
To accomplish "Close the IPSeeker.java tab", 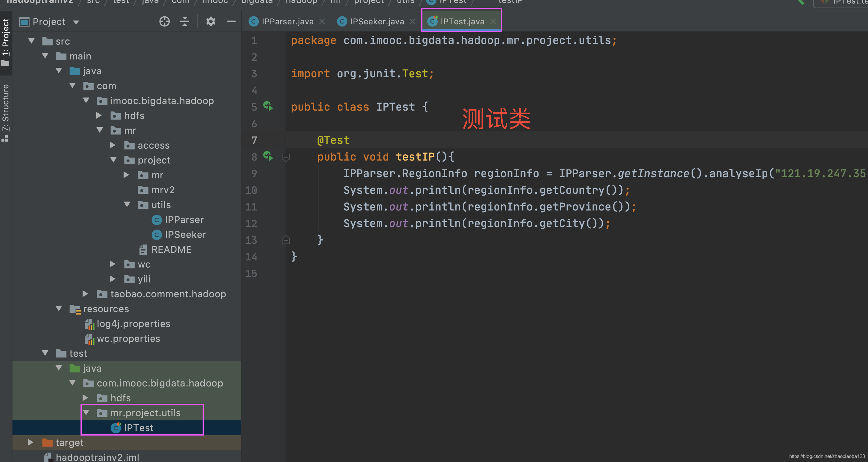I will [412, 22].
